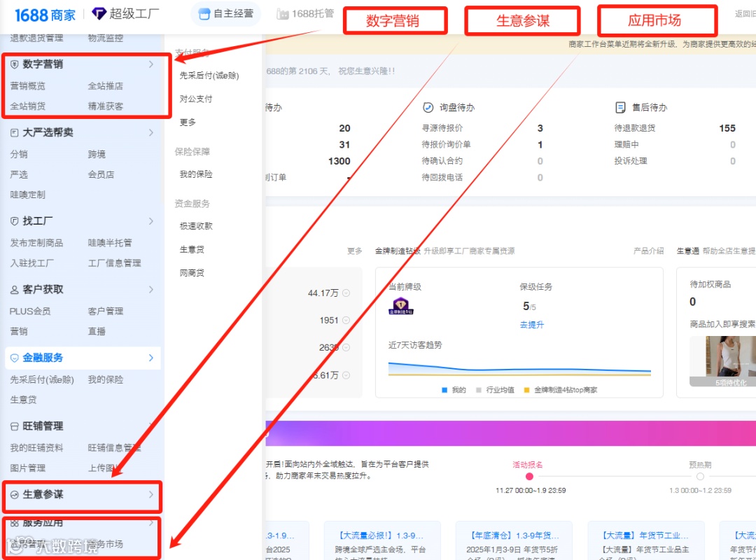Click info icon beside 1951
This screenshot has height=560, width=756.
[346, 321]
